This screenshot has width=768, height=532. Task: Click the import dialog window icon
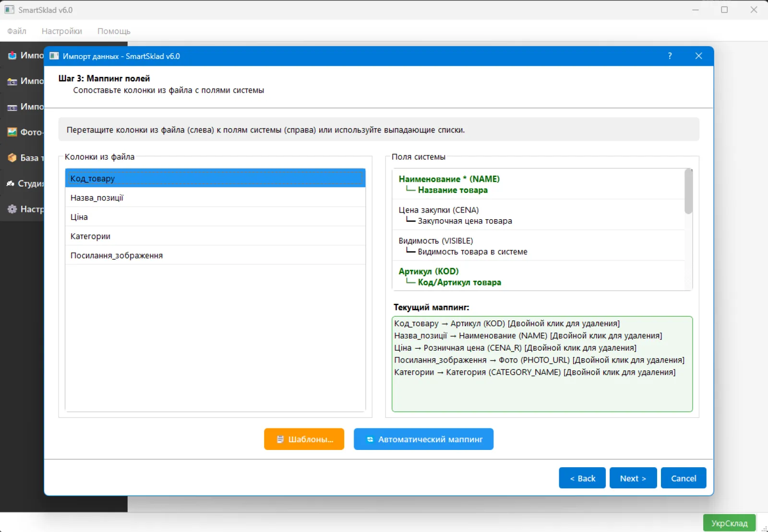[54, 56]
